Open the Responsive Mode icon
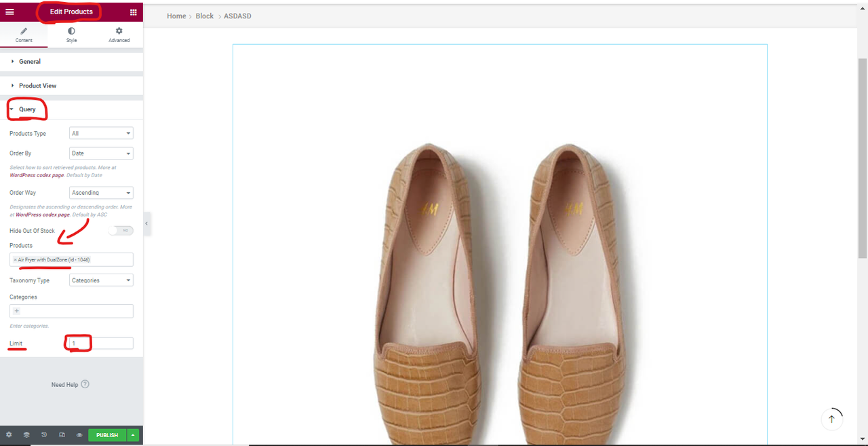This screenshot has width=868, height=446. coord(62,435)
